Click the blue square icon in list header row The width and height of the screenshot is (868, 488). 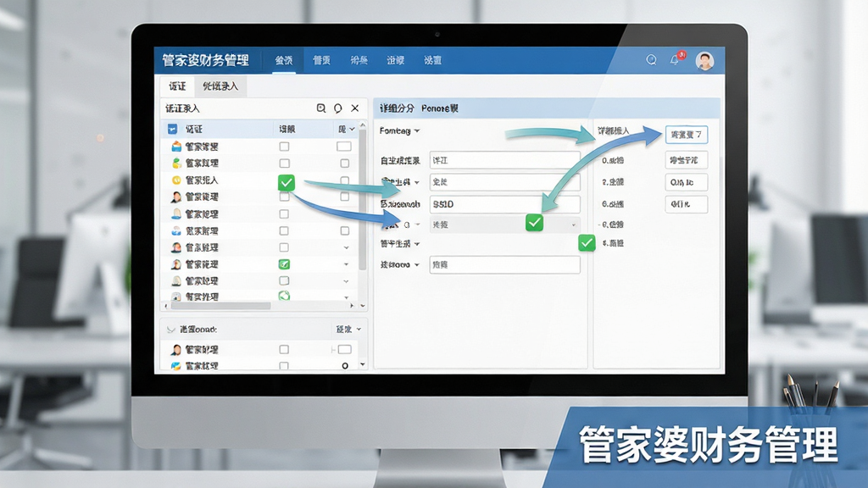(x=172, y=129)
